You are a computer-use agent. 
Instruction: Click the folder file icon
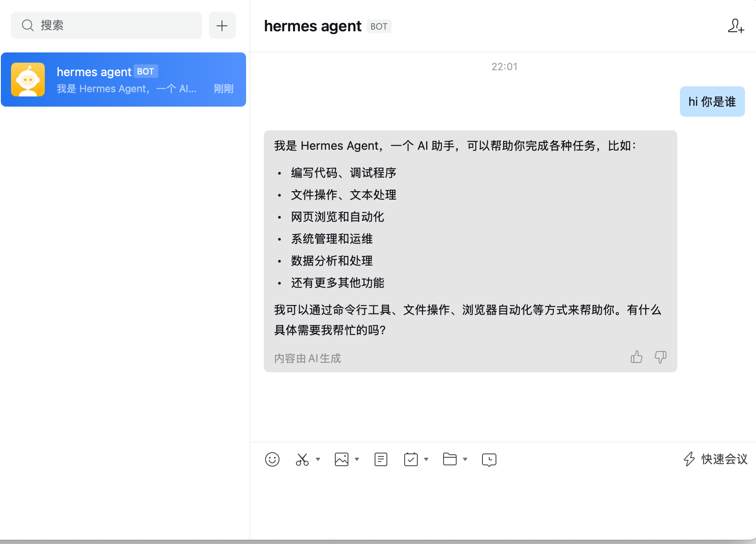coord(449,459)
